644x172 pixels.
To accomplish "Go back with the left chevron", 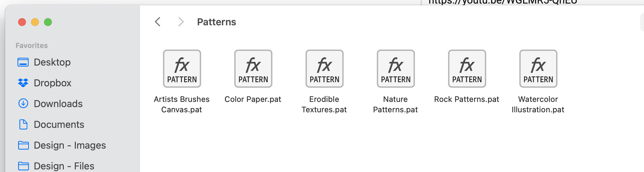I will pyautogui.click(x=158, y=22).
